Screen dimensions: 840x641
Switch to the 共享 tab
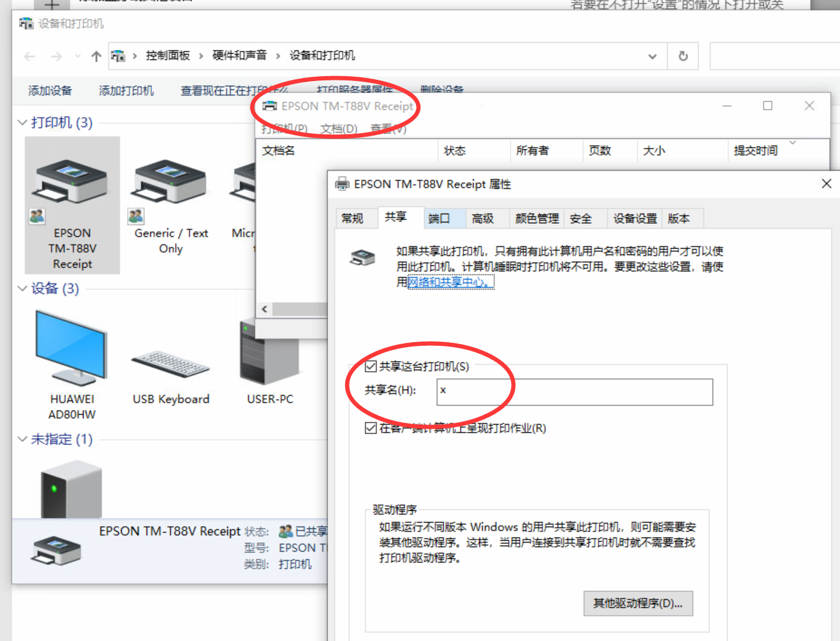pos(396,216)
